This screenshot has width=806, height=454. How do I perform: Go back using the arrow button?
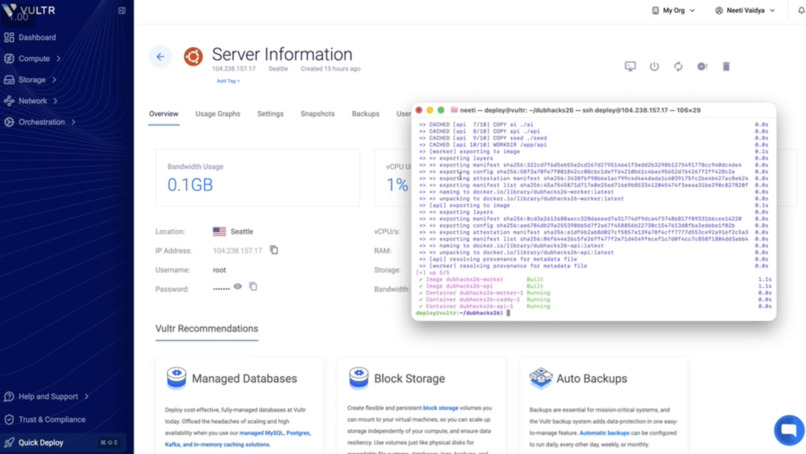160,57
